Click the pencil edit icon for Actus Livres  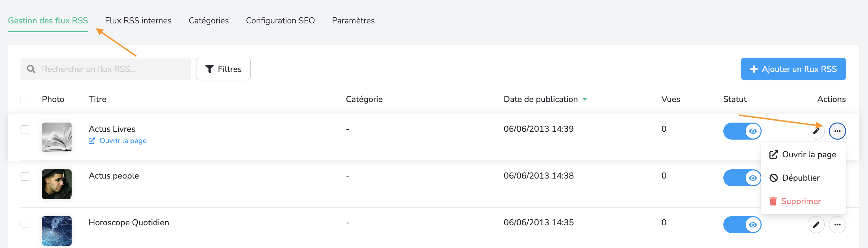click(816, 131)
